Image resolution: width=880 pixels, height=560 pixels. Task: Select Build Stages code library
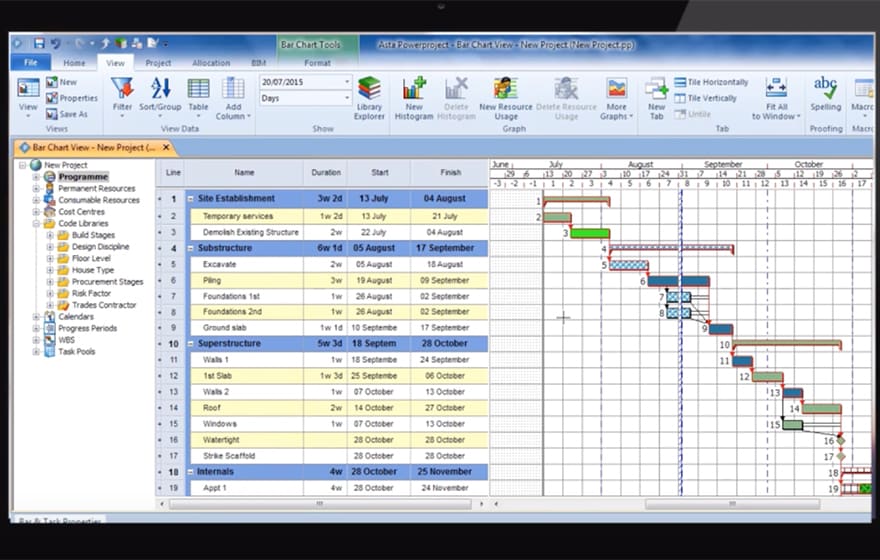click(x=93, y=235)
